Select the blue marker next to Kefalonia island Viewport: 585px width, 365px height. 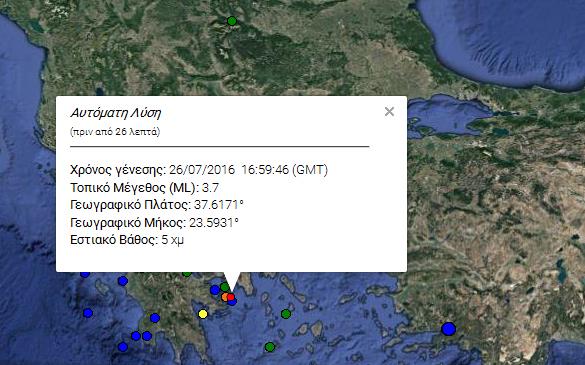coord(123,281)
